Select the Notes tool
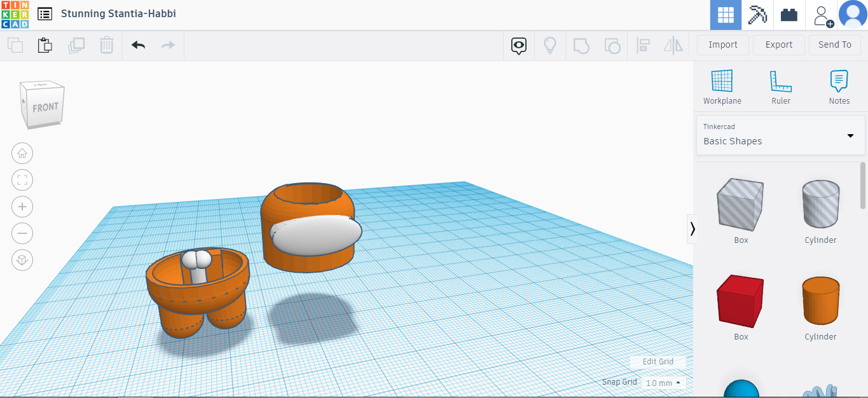868x398 pixels. [839, 87]
